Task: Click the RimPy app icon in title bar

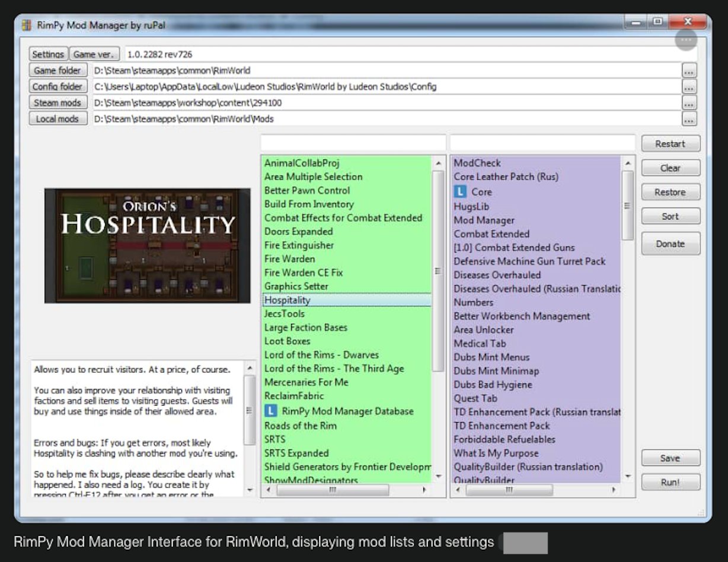Action: [x=26, y=25]
